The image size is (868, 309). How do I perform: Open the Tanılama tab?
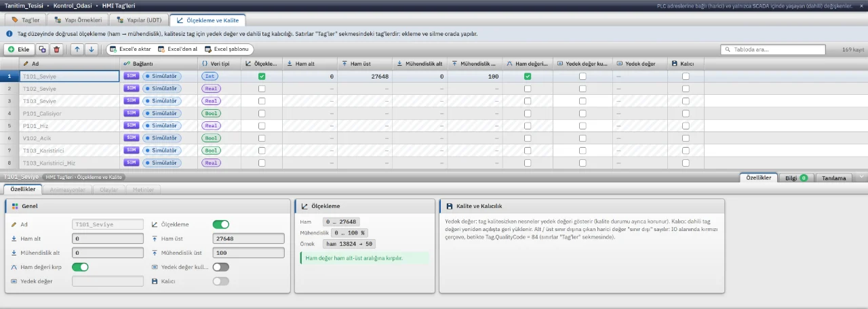click(x=834, y=178)
